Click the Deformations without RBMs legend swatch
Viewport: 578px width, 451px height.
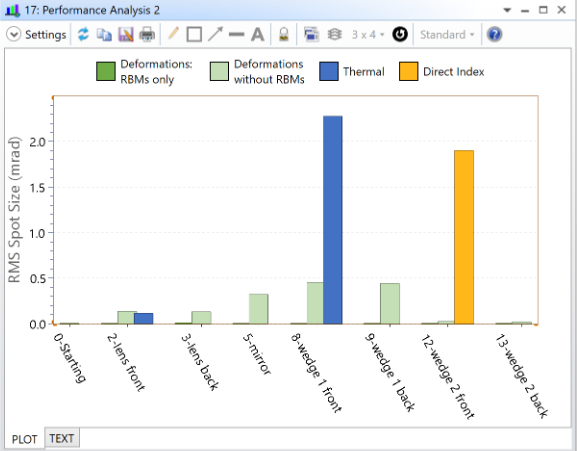[219, 72]
